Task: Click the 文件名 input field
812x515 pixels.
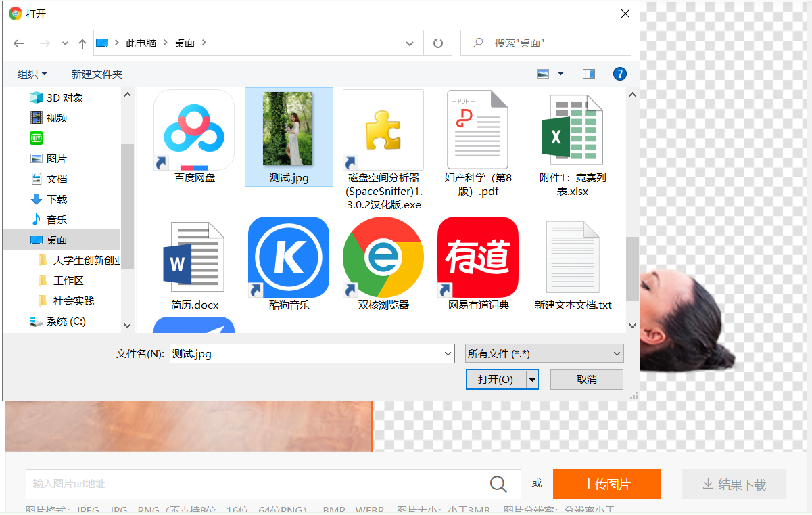Action: pos(306,353)
